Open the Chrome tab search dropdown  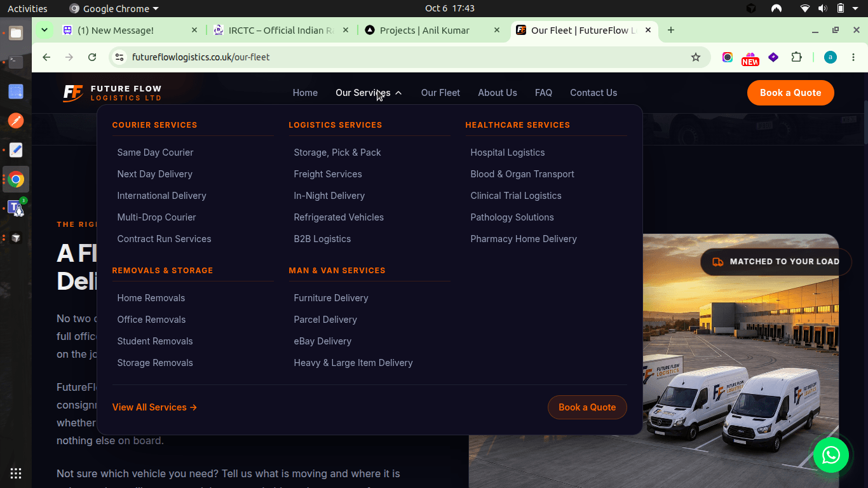tap(44, 30)
